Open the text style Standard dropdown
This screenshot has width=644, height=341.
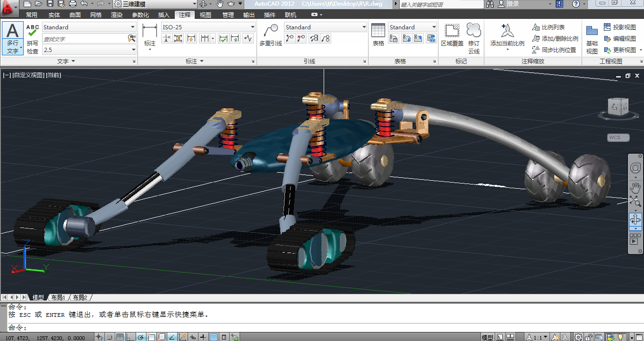click(x=89, y=27)
